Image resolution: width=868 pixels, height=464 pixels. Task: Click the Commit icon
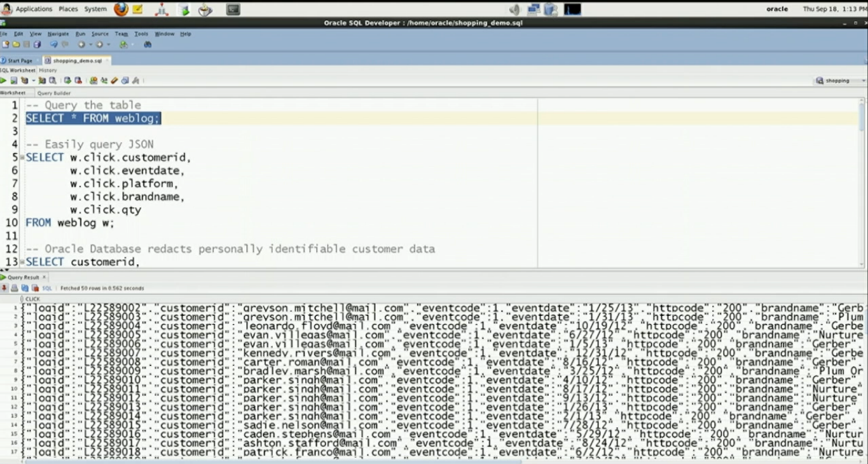[67, 80]
